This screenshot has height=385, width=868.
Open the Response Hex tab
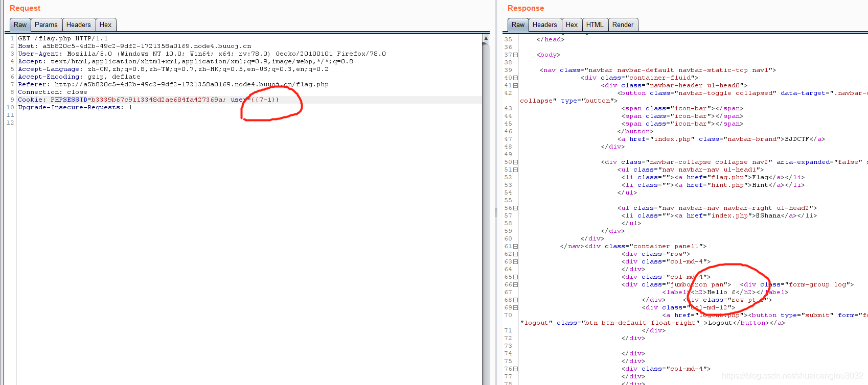(x=572, y=25)
